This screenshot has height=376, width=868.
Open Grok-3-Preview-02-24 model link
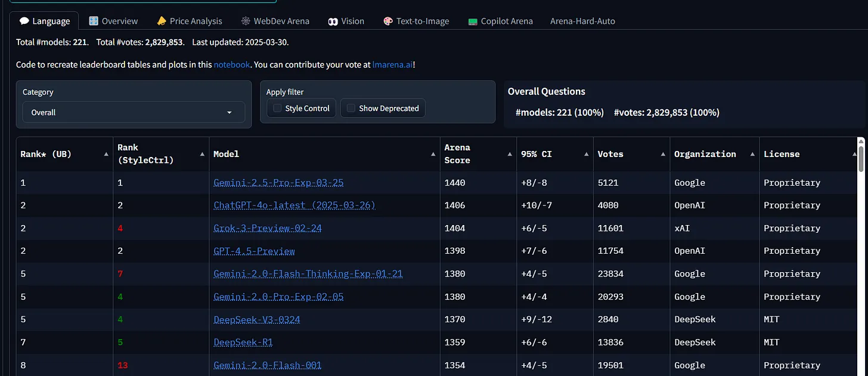(x=268, y=228)
